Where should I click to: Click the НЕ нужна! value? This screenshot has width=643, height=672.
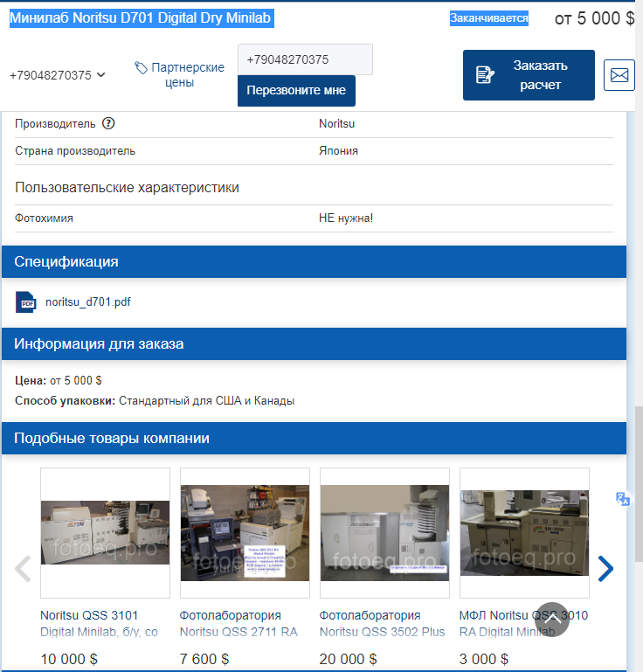[346, 218]
